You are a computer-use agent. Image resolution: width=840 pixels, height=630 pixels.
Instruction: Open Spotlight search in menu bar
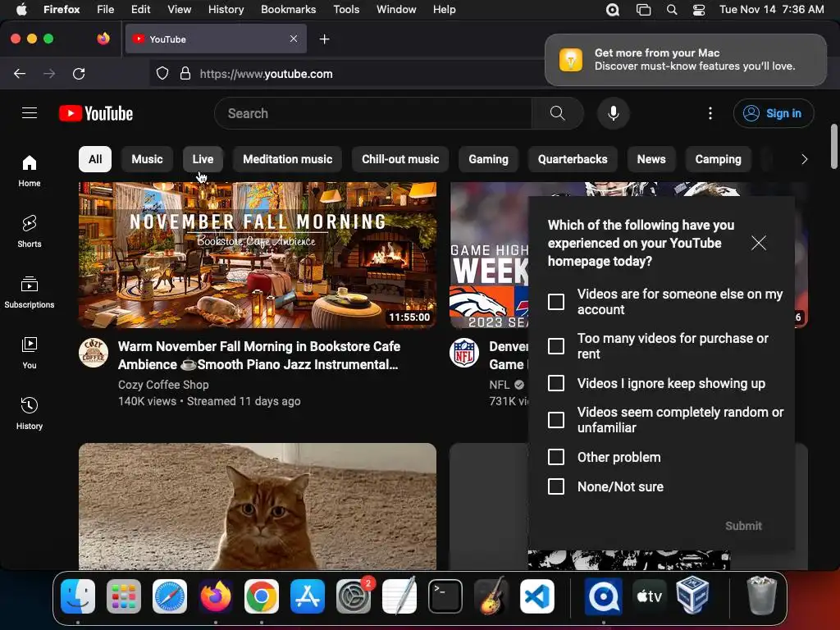tap(672, 10)
